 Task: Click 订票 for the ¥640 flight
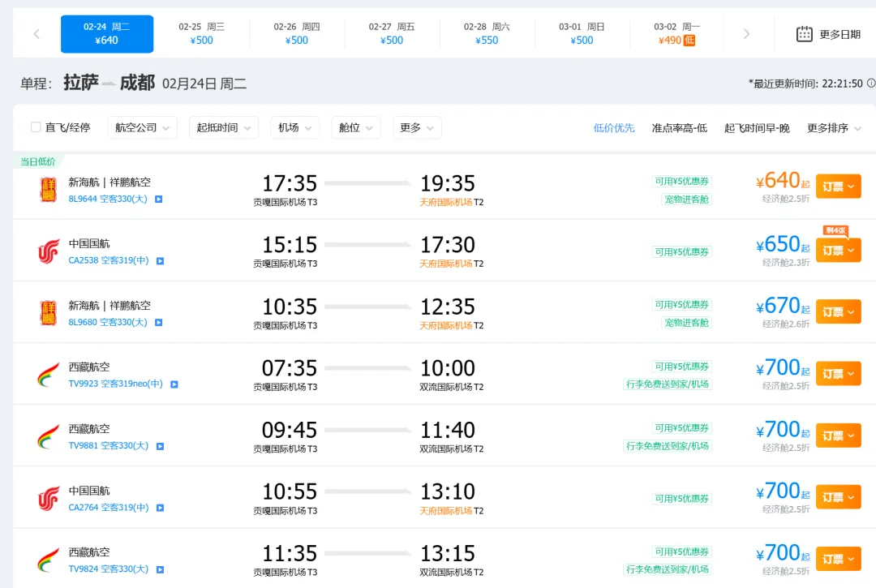[x=838, y=187]
